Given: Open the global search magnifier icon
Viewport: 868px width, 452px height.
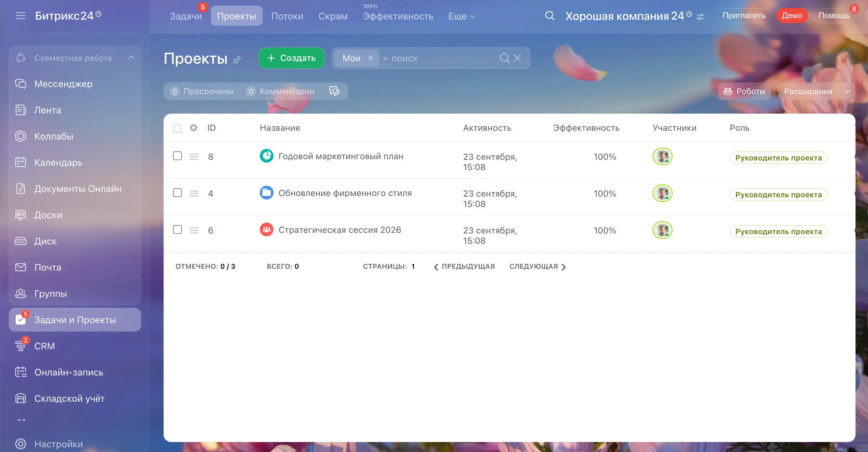Looking at the screenshot, I should pos(550,16).
